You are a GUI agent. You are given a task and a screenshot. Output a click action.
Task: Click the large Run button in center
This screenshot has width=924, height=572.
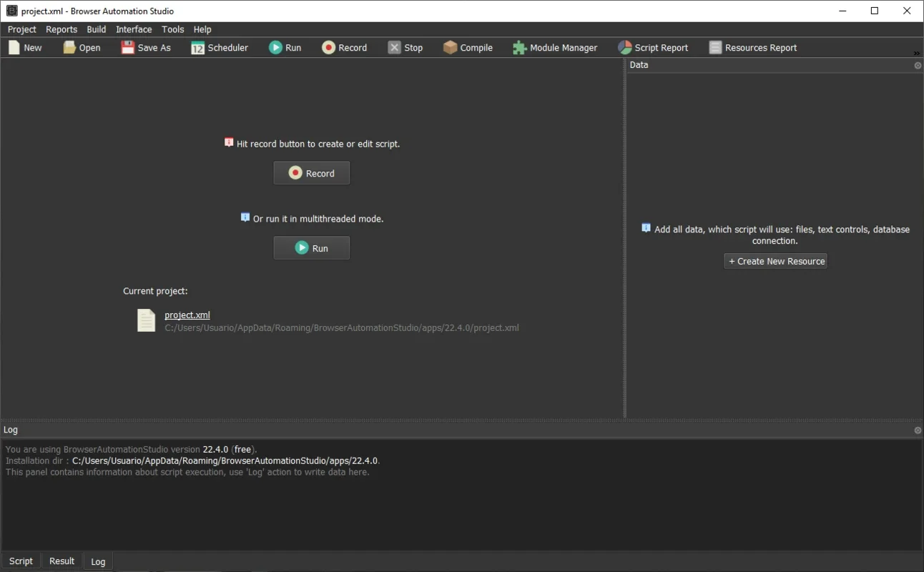click(x=312, y=248)
